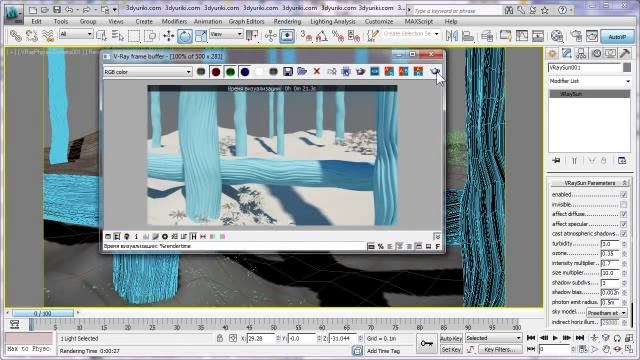
Task: Click the VRaySun object color swatch
Action: [x=627, y=68]
